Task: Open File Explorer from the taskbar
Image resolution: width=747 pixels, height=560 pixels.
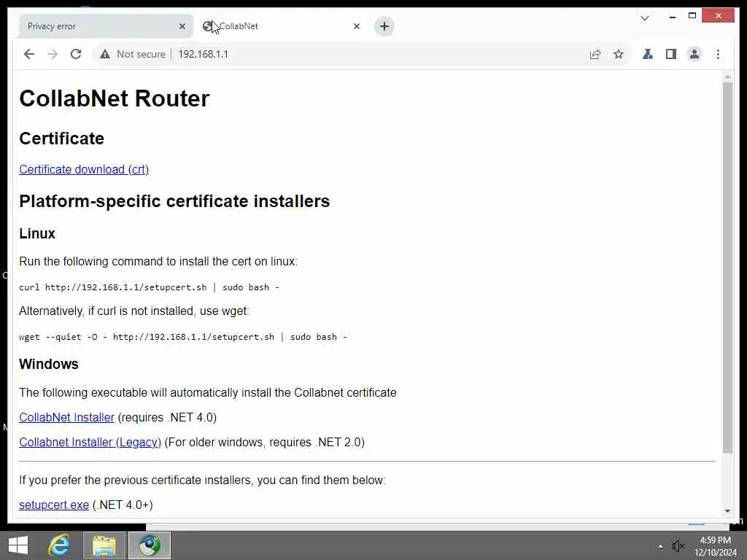Action: click(x=104, y=545)
